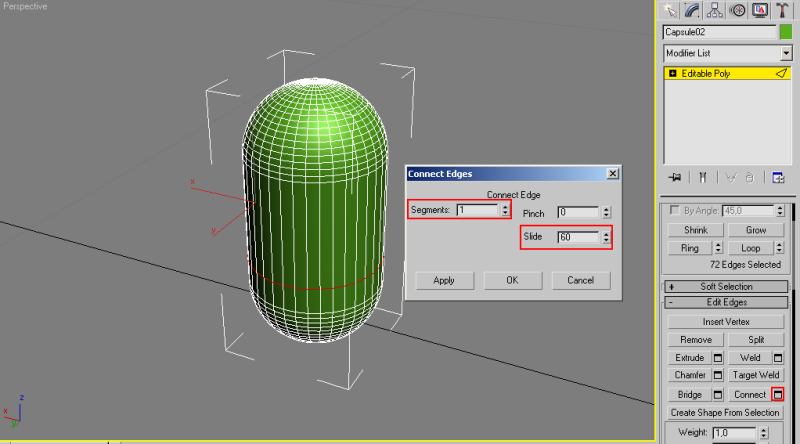Image resolution: width=800 pixels, height=444 pixels.
Task: Click the Weld button
Action: (x=750, y=358)
